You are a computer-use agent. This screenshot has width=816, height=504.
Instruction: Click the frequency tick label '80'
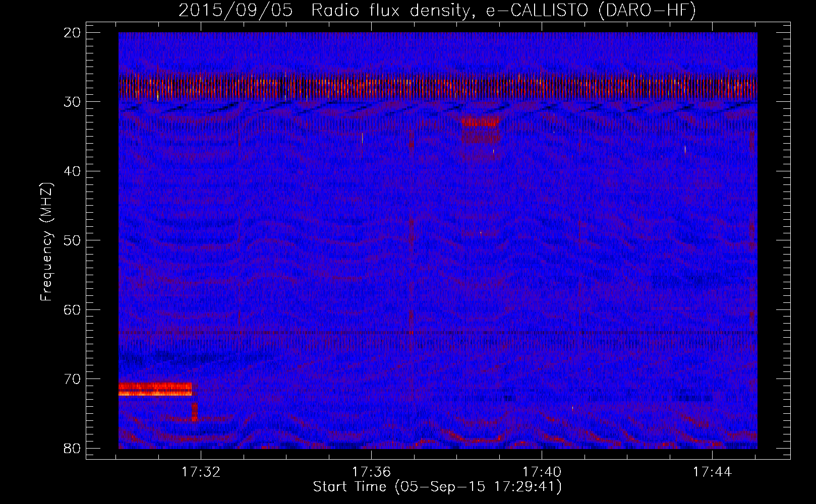tap(72, 448)
